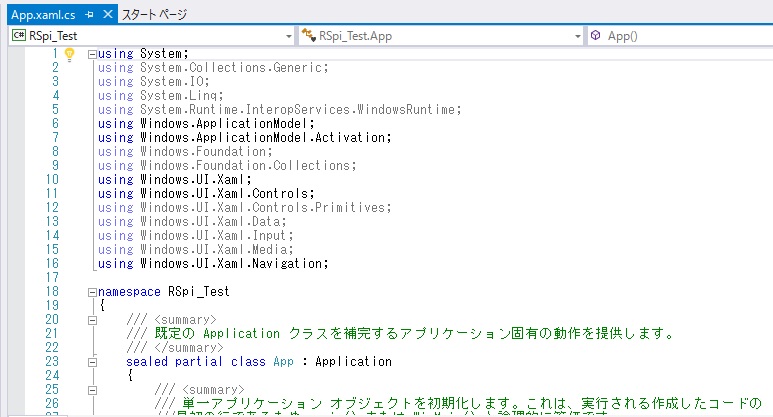Click 'using Windows.UI.Xaml.Media;' line
Viewport: 773px width, 417px height.
(x=196, y=249)
